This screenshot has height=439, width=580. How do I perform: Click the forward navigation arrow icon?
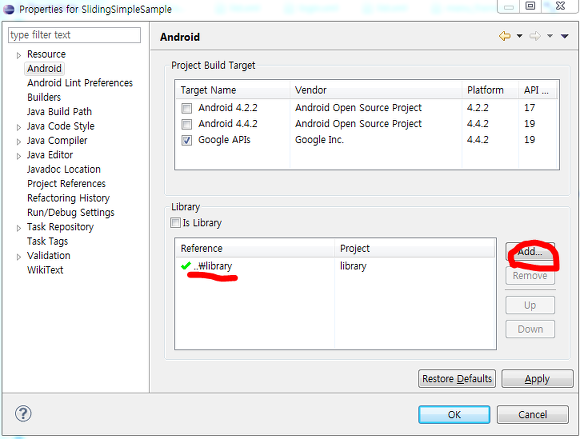535,36
